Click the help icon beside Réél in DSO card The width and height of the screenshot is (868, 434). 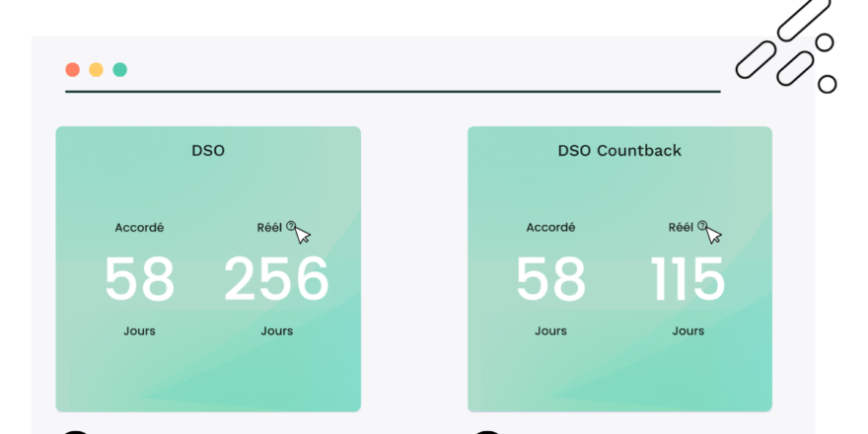point(291,226)
